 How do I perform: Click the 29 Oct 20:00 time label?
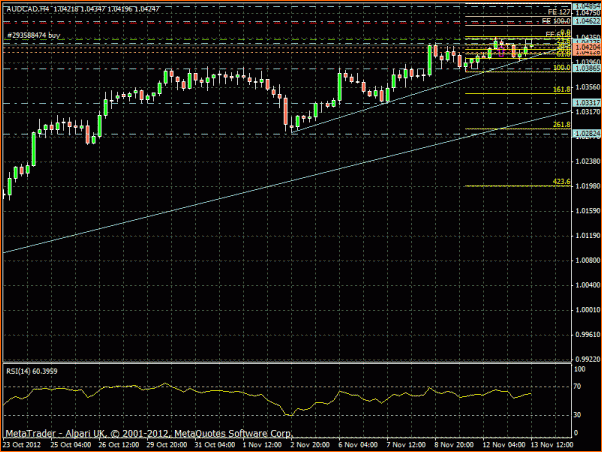[167, 445]
